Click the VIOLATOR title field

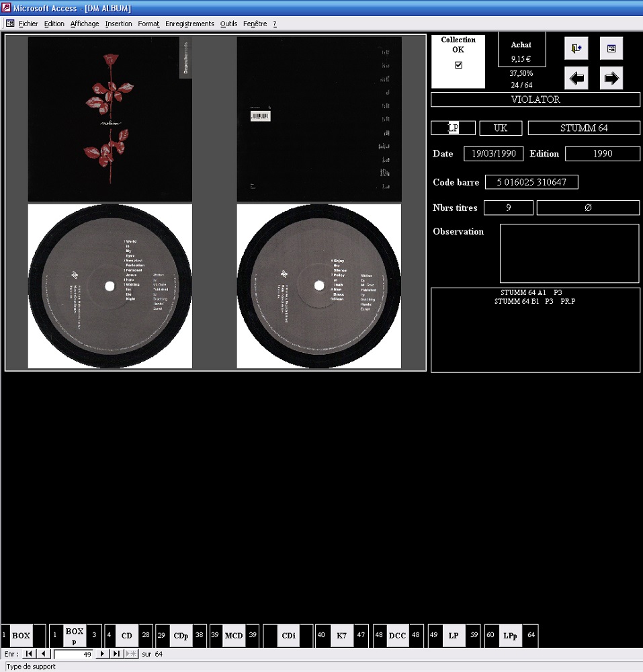(x=535, y=99)
